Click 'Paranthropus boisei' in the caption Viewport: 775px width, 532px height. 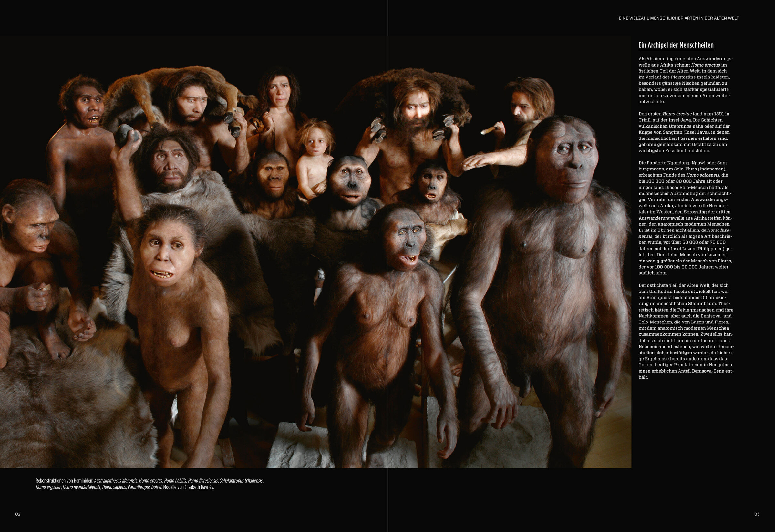144,487
